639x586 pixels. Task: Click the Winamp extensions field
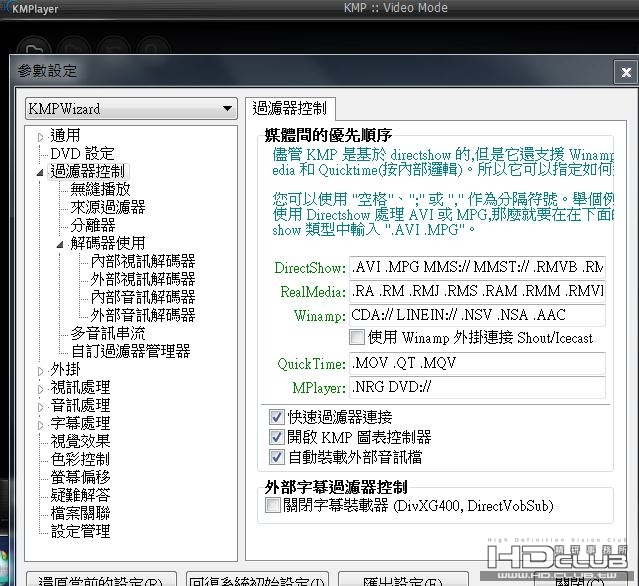(x=477, y=315)
